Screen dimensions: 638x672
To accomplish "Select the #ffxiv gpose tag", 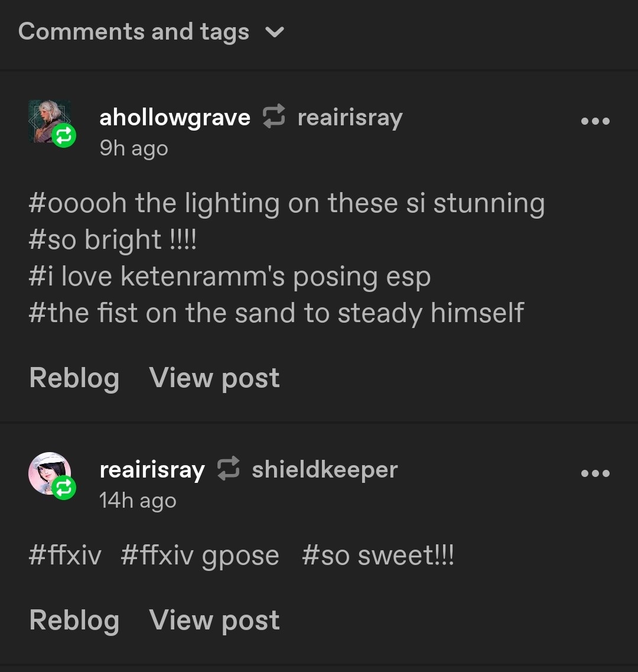I will coord(200,556).
